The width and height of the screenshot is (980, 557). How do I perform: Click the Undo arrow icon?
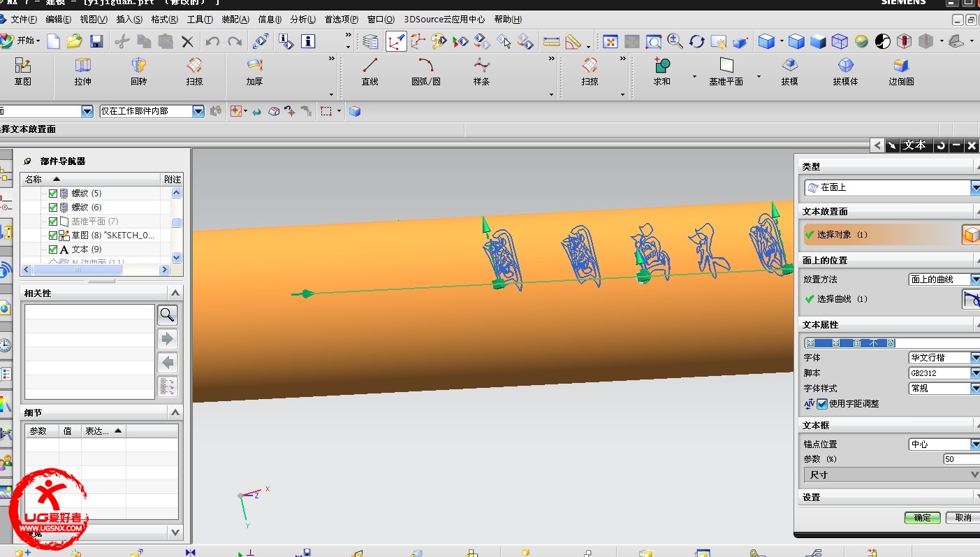click(212, 41)
